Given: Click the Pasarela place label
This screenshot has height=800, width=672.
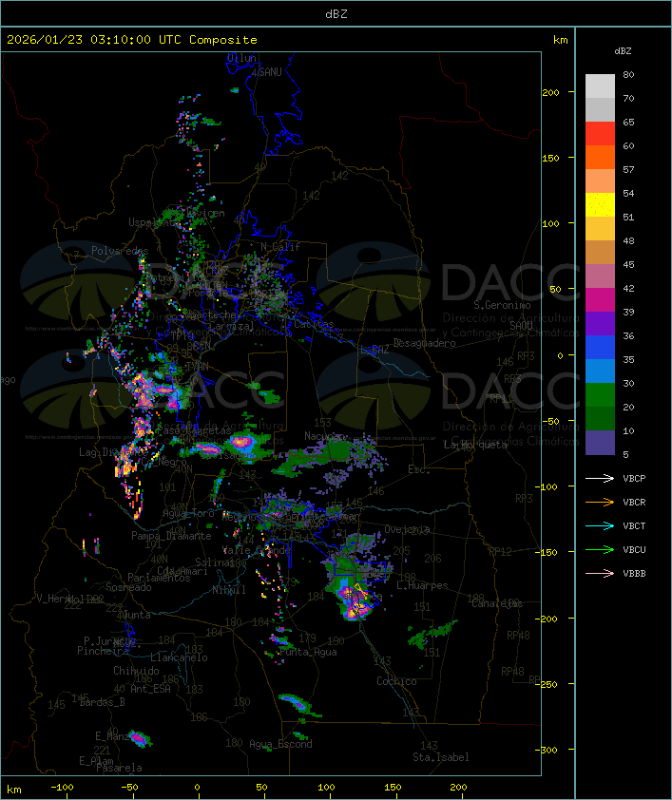Looking at the screenshot, I should pyautogui.click(x=119, y=768).
